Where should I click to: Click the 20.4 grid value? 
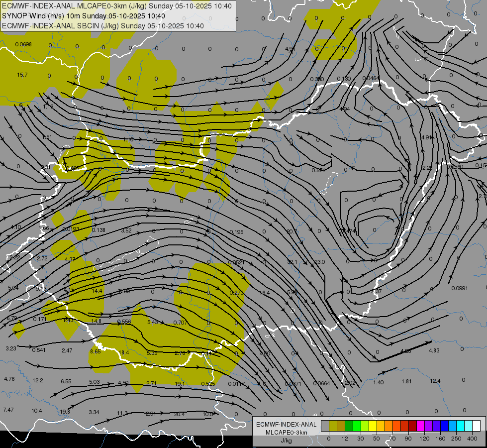[x=179, y=414]
